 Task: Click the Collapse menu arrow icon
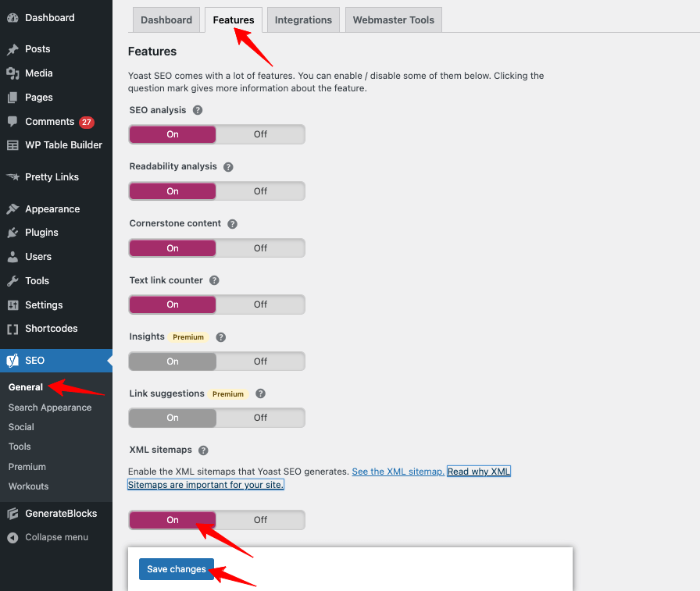coord(13,537)
